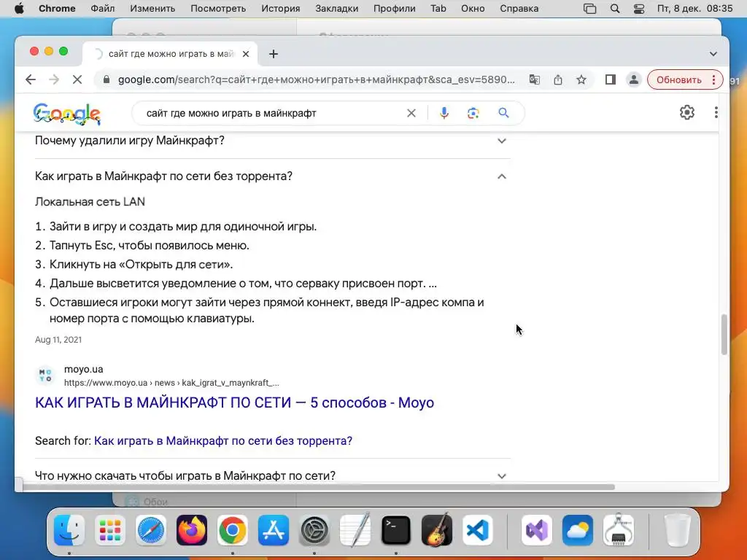747x560 pixels.
Task: Go to Google home via logo
Action: (66, 114)
